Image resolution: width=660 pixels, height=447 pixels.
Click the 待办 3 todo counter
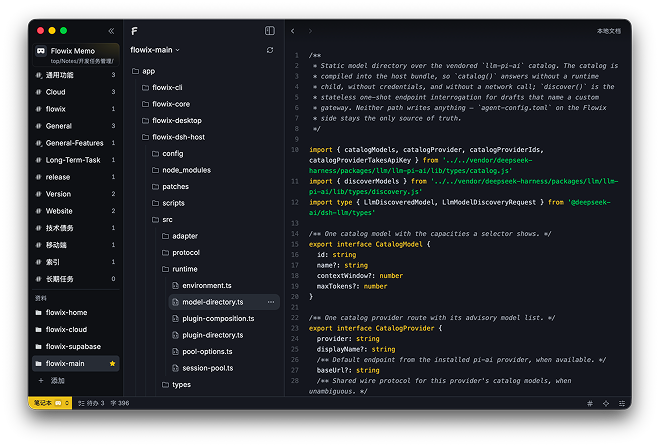pos(91,403)
